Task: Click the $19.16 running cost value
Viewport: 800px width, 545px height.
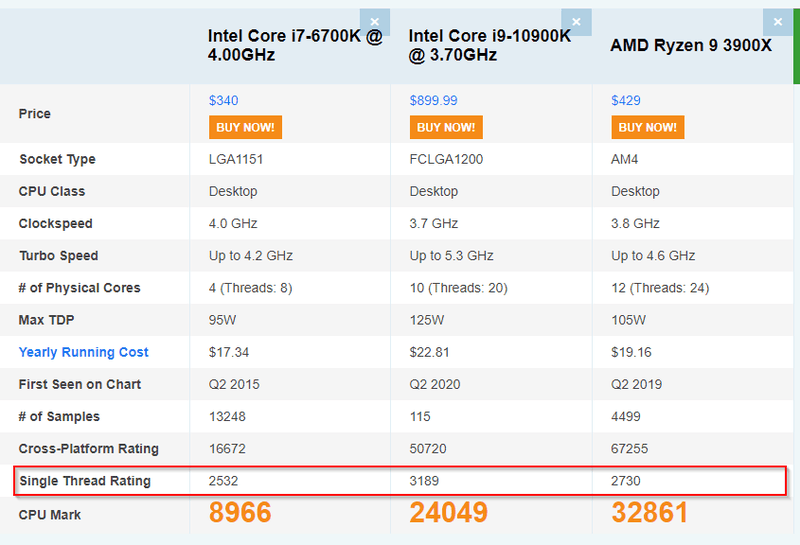Action: point(631,352)
